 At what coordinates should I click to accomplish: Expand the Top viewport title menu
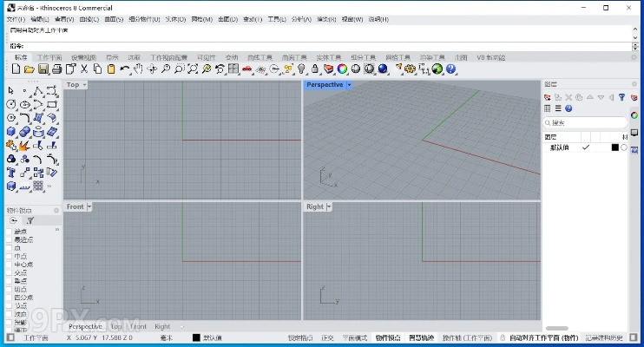tap(84, 85)
